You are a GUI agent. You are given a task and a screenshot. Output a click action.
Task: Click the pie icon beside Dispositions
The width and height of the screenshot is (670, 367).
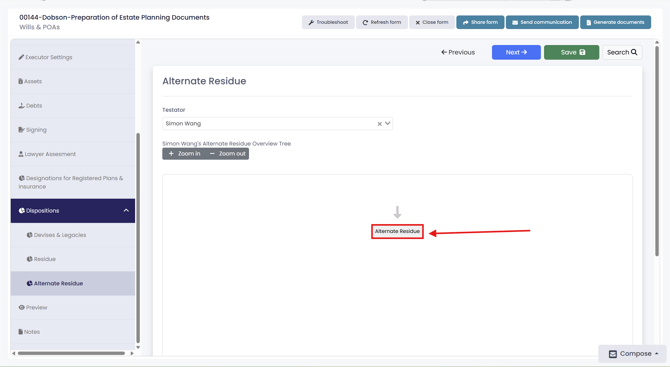tap(22, 211)
